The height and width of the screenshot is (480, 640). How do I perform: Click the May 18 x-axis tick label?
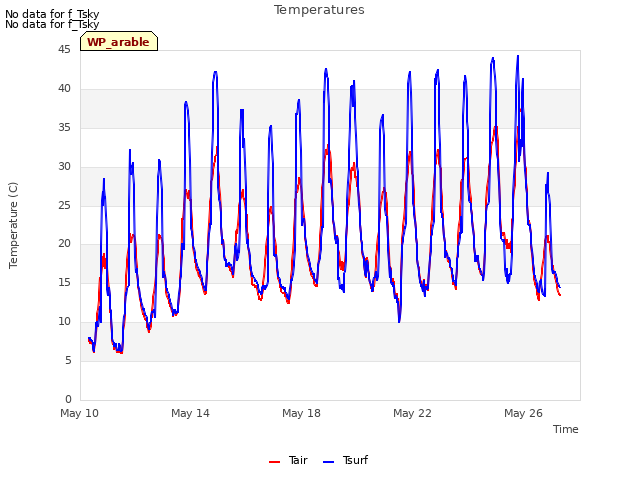pyautogui.click(x=301, y=413)
